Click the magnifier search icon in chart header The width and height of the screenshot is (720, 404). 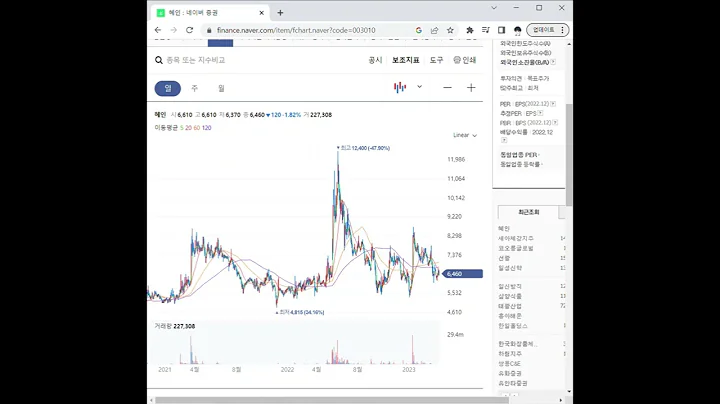159,60
